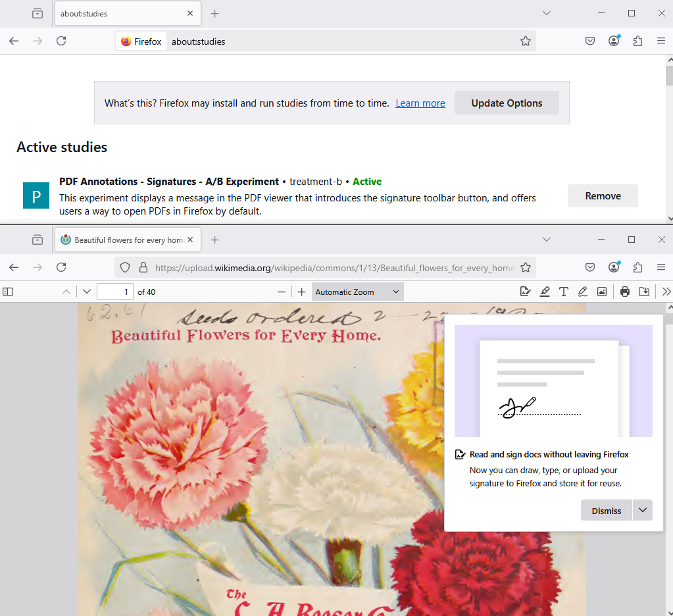Follow the Learn more link

[x=420, y=103]
